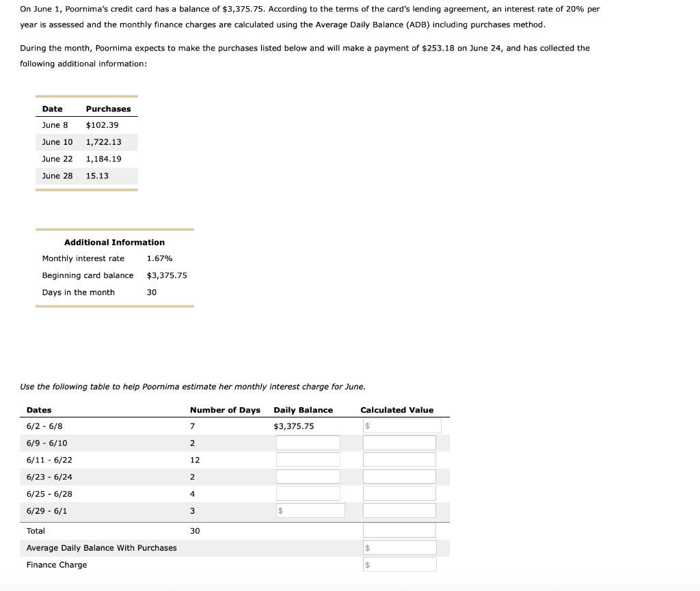Select Daily Balance field for 6/11 - 6/22
Screen dimensions: 700x591
click(308, 459)
